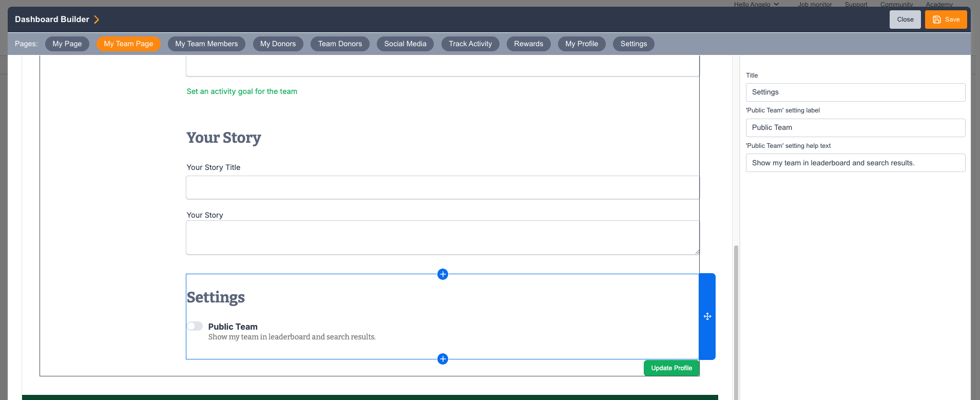This screenshot has width=980, height=400.
Task: Edit the 'Public Team' help text field
Action: tap(855, 163)
